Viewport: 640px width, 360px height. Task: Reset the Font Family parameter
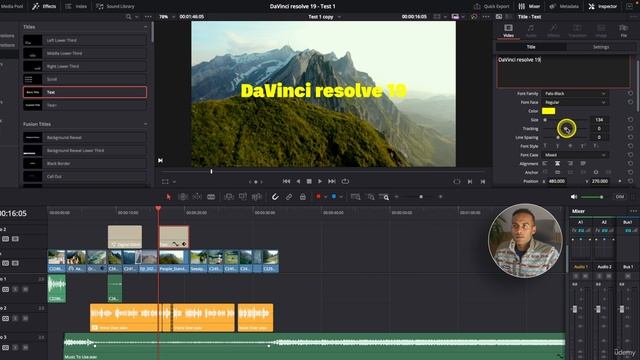click(x=631, y=93)
